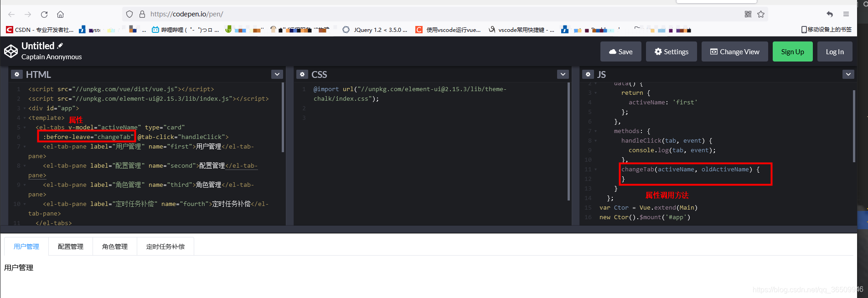Image resolution: width=868 pixels, height=298 pixels.
Task: Click the CodePen logo icon
Action: [11, 51]
